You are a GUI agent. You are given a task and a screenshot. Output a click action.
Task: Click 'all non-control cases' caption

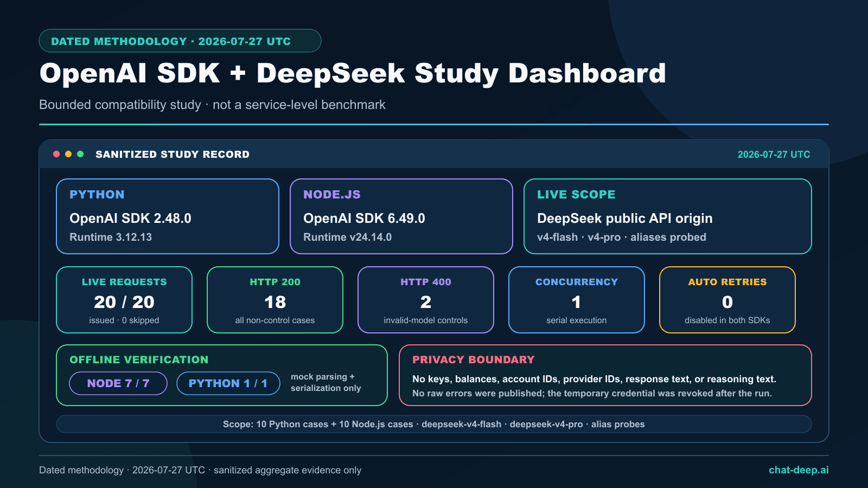pos(275,320)
